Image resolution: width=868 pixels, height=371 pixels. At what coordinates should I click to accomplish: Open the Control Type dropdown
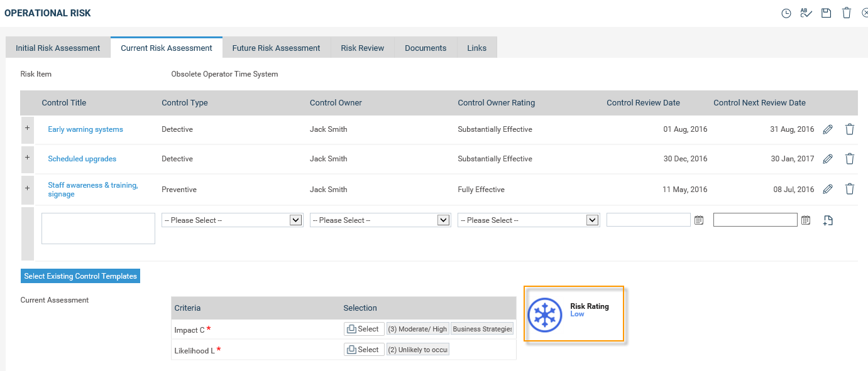[233, 220]
